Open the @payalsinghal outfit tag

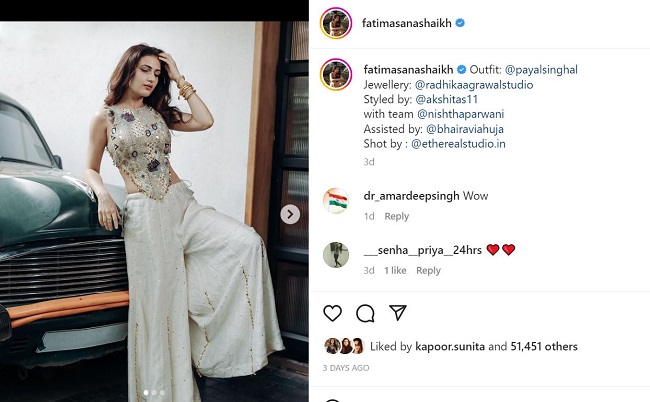(541, 70)
